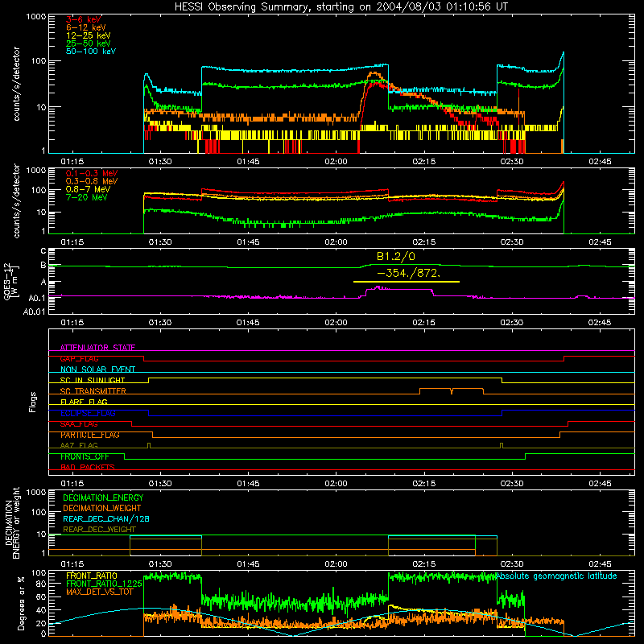Select the PARTICLE_FLAG label
The height and width of the screenshot is (644, 644).
90,435
